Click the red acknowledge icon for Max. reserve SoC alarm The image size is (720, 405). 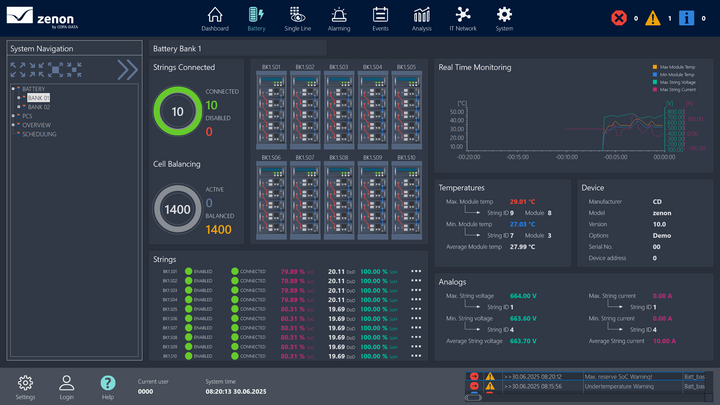474,377
